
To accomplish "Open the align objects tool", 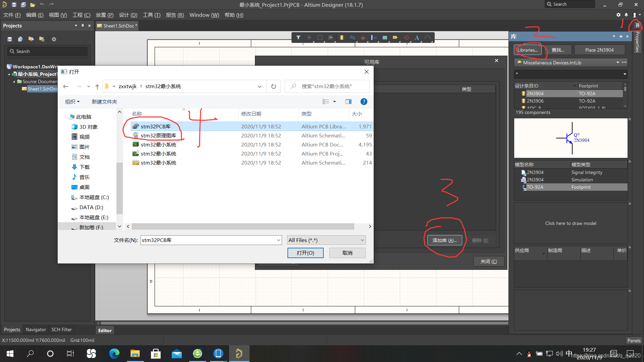I will point(331,38).
